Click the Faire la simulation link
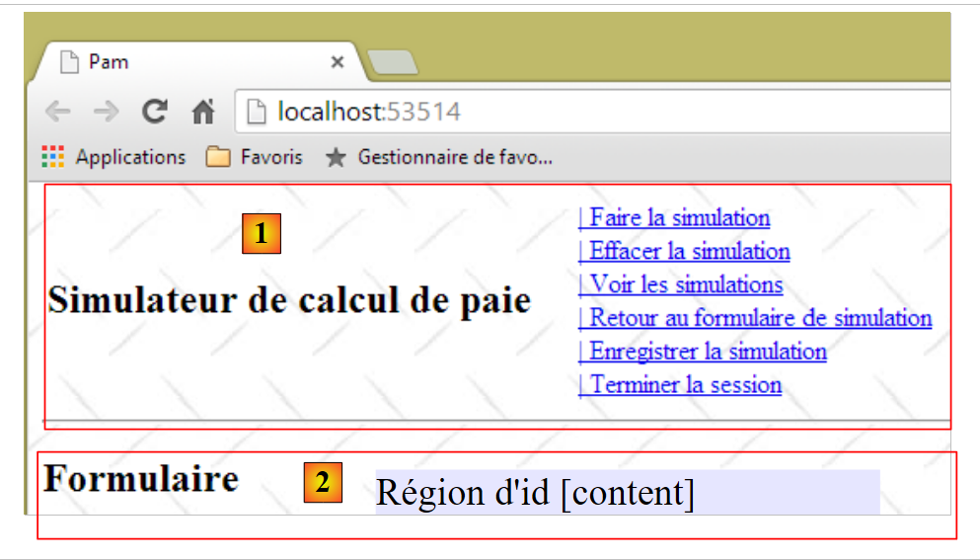This screenshot has height=560, width=980. coord(674,217)
